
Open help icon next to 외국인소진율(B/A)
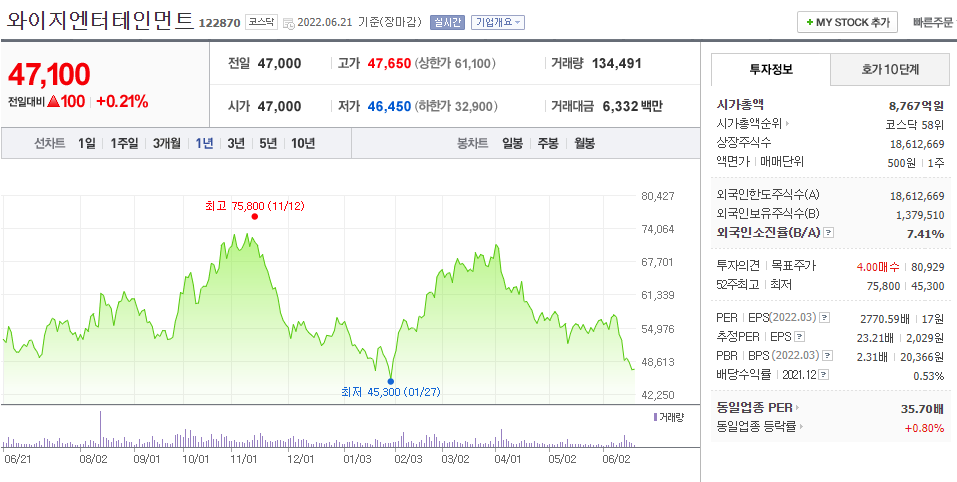pyautogui.click(x=829, y=233)
